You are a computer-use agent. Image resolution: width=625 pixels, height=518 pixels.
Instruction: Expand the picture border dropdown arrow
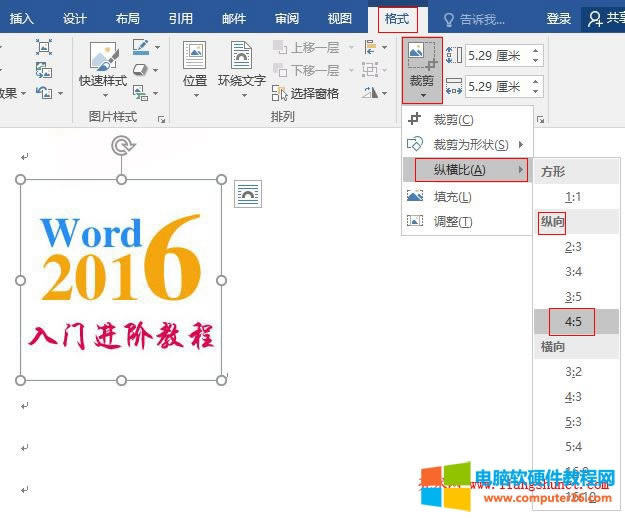pos(157,47)
